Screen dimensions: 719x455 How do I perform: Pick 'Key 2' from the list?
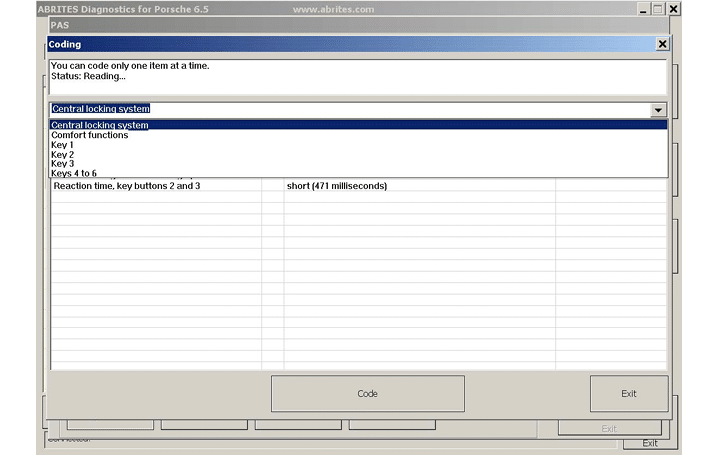pyautogui.click(x=62, y=155)
